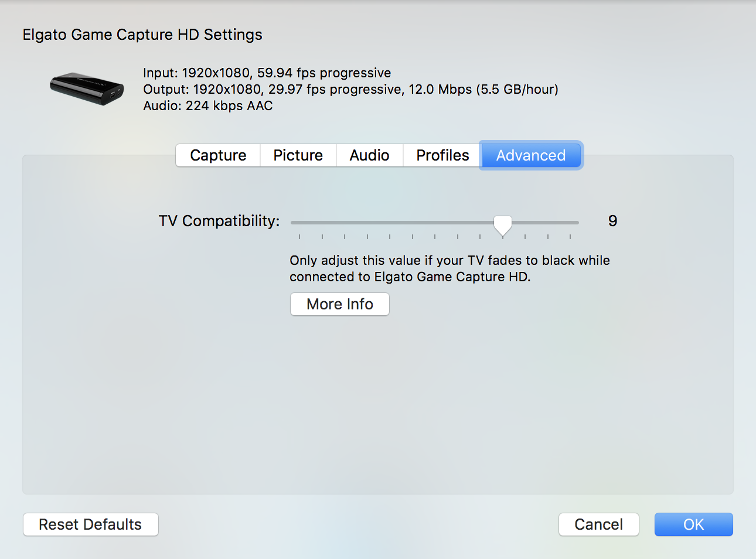
Task: Click the Audio 224 kbps AAC line
Action: 208,105
